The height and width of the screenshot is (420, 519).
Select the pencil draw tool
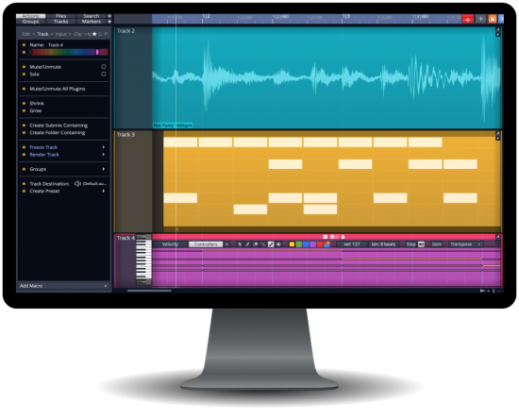(247, 244)
